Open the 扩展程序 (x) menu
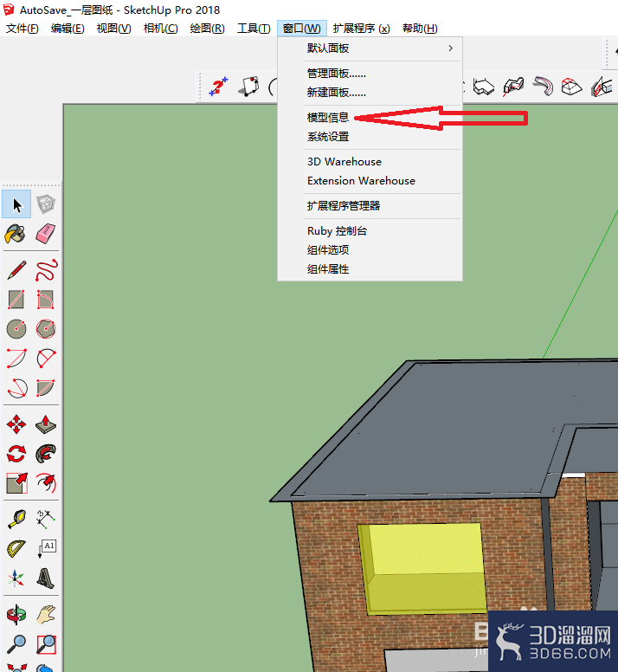Image resolution: width=618 pixels, height=672 pixels. click(x=362, y=29)
